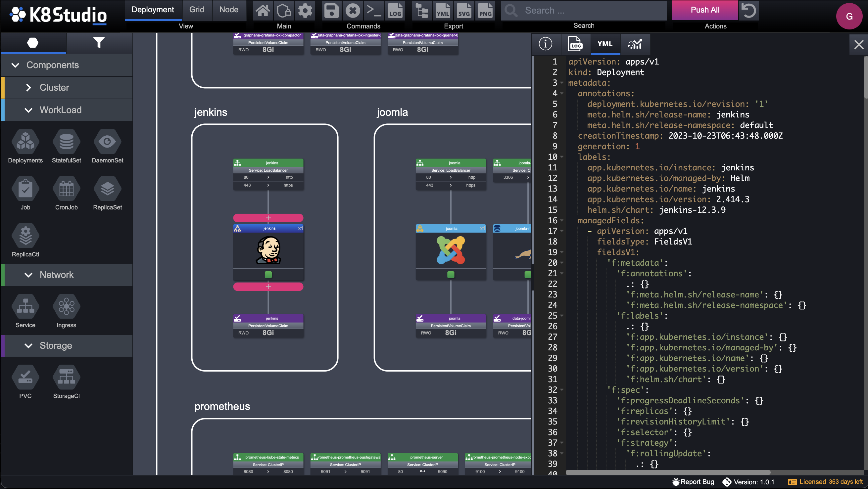This screenshot has width=868, height=489.
Task: Open settings gear in Main toolbar
Action: (305, 11)
